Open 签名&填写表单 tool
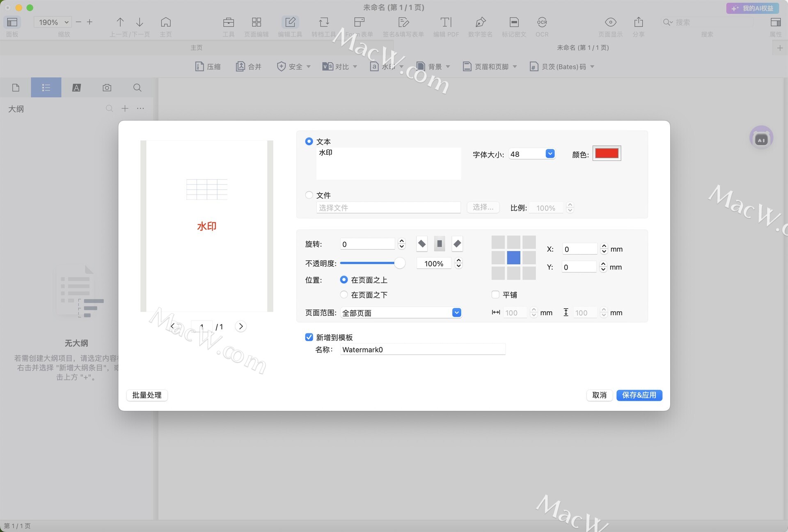Image resolution: width=788 pixels, height=532 pixels. click(x=403, y=22)
